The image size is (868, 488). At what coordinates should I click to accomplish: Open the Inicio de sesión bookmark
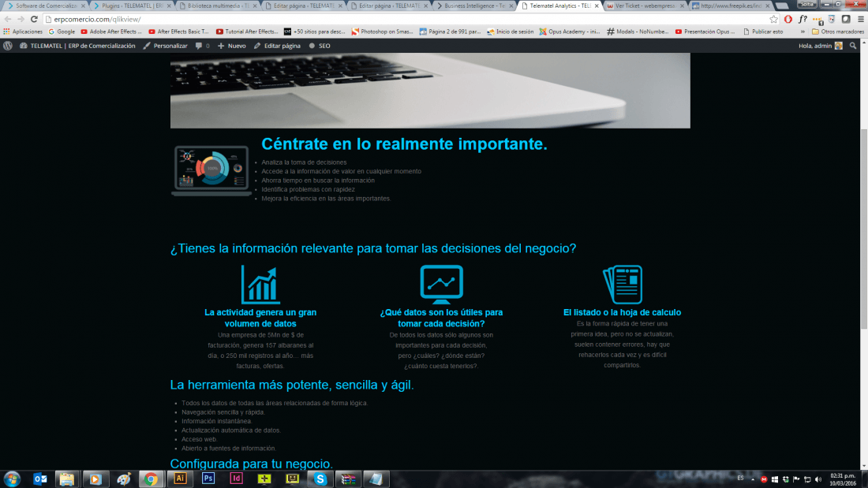(x=510, y=32)
